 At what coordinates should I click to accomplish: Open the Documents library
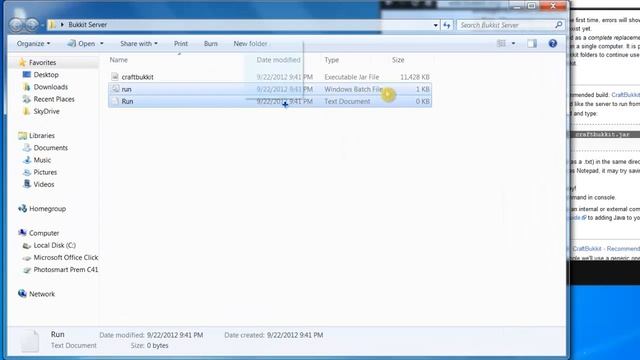pos(51,148)
